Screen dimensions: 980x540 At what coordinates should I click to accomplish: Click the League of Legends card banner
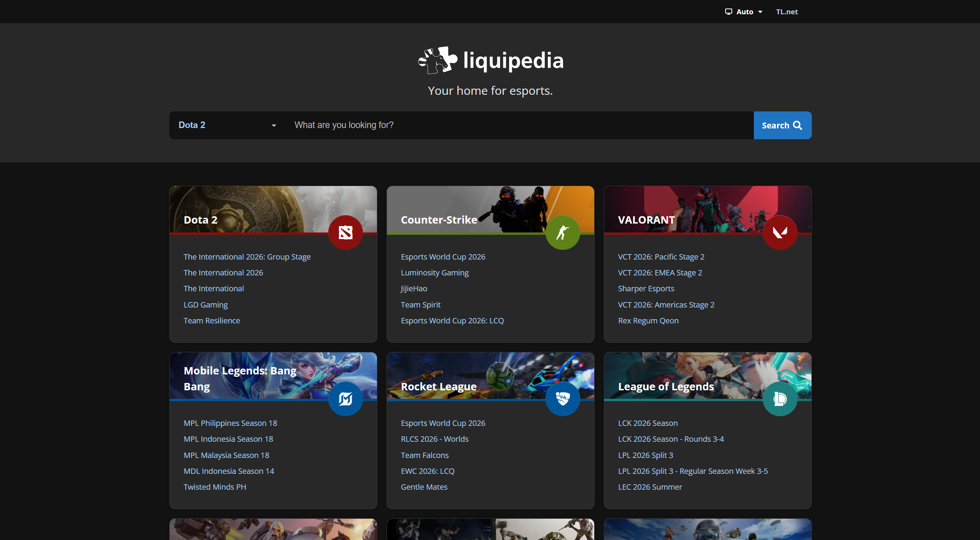point(708,376)
